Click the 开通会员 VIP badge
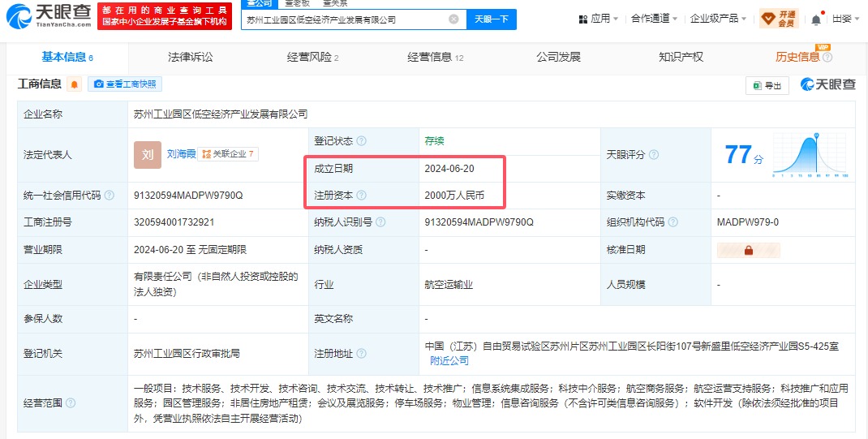868x439 pixels. pyautogui.click(x=779, y=19)
